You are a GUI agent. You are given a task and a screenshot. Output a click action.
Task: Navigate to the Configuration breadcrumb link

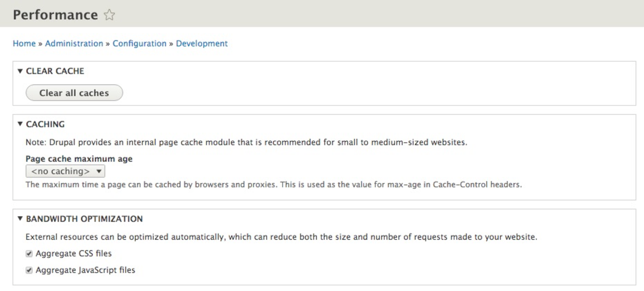click(139, 44)
